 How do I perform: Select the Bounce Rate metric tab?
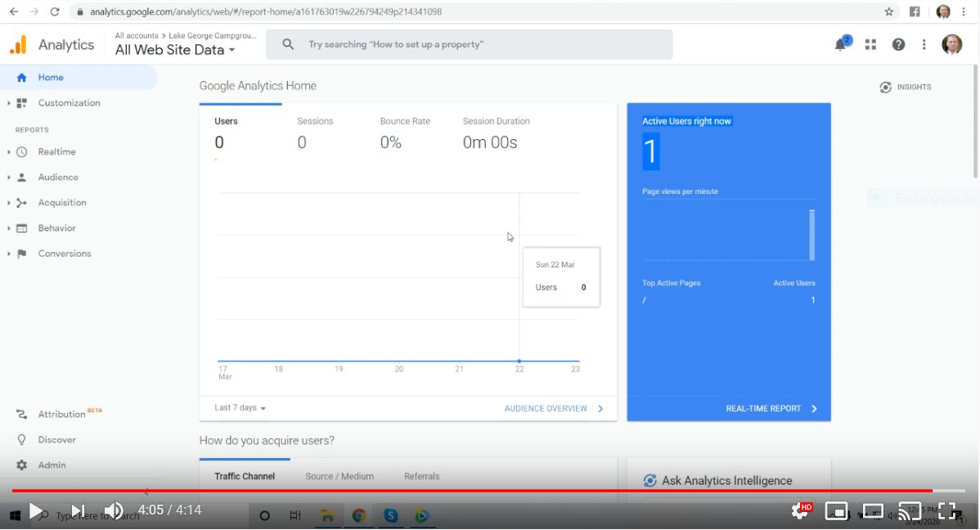tap(406, 134)
